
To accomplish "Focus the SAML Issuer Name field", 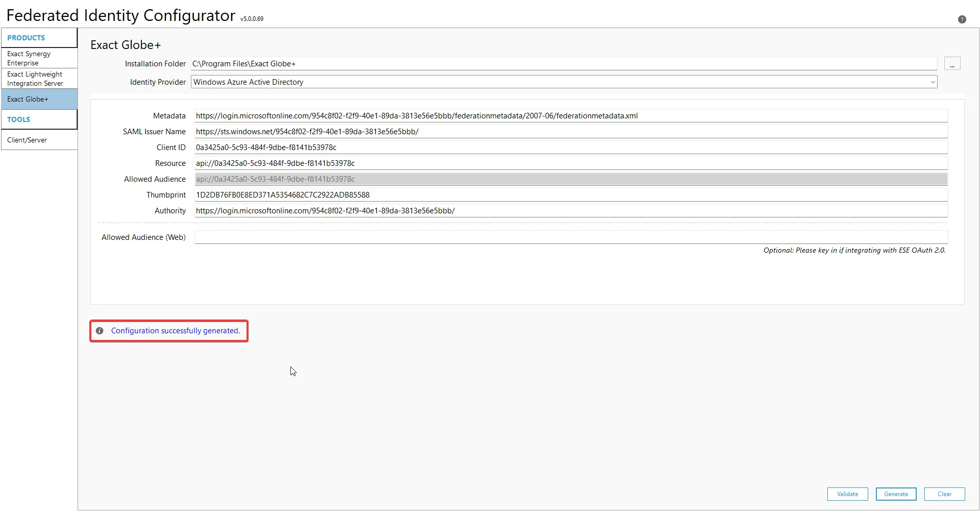I will point(571,132).
